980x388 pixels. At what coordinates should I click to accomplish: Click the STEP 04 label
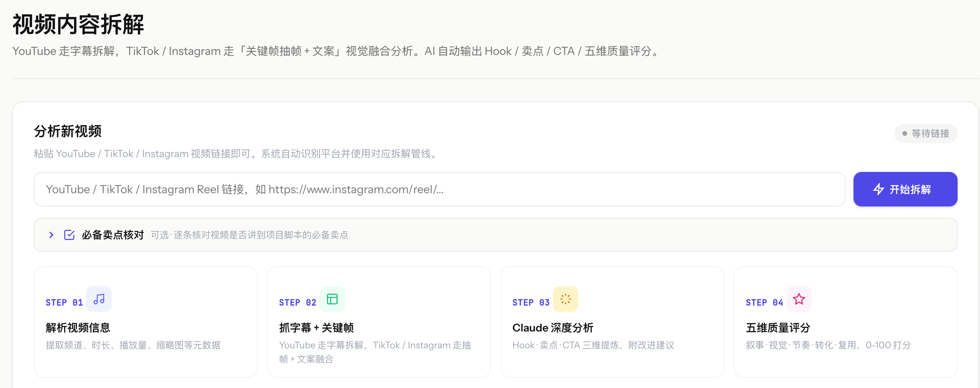(765, 303)
